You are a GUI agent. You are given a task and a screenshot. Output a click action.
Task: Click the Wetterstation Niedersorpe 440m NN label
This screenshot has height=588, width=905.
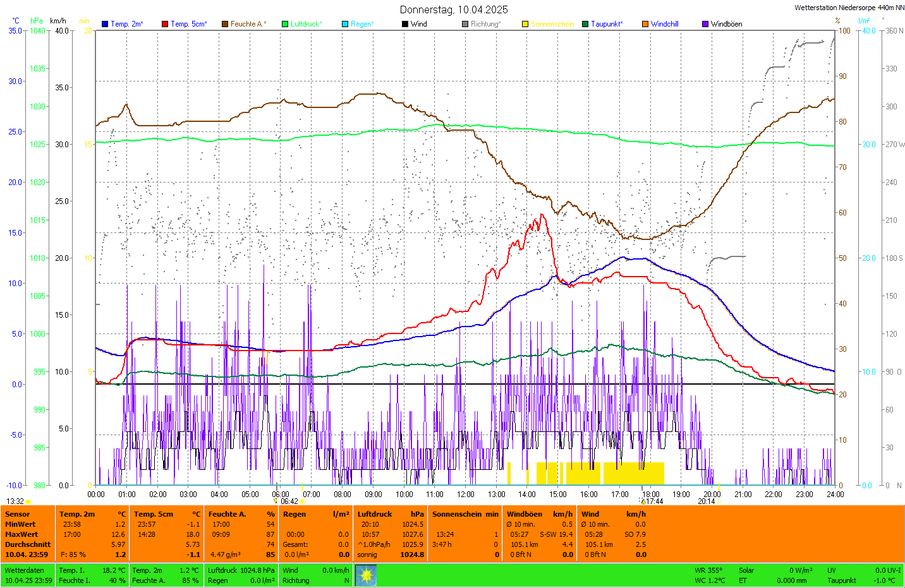click(849, 8)
